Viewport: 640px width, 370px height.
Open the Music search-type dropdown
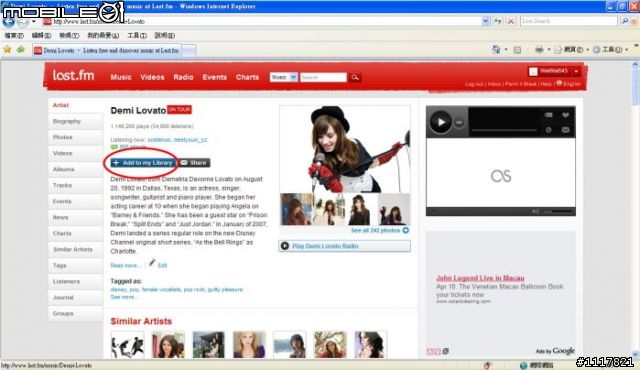point(283,77)
